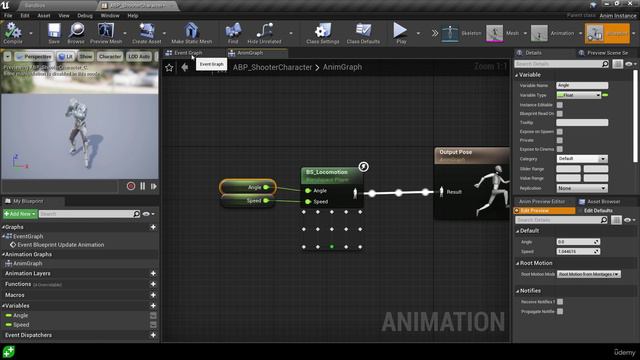Play in editor using Play icon
640x360 pixels.
(x=401, y=33)
